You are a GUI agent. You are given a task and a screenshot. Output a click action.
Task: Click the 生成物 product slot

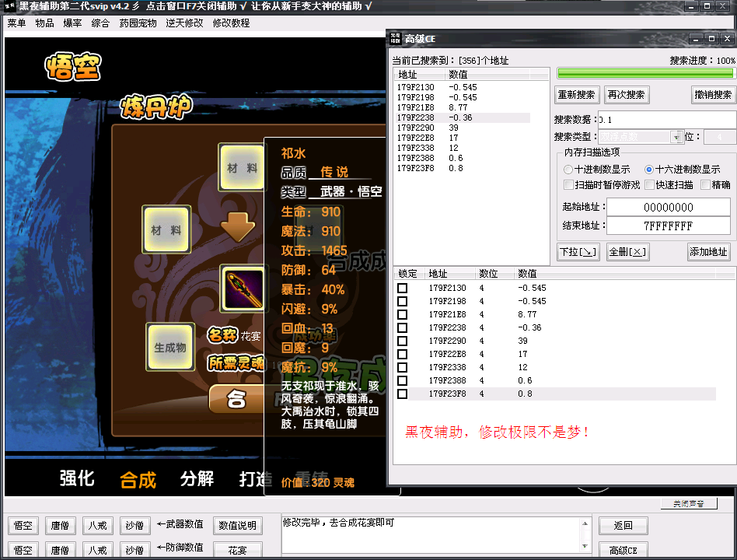tap(170, 347)
